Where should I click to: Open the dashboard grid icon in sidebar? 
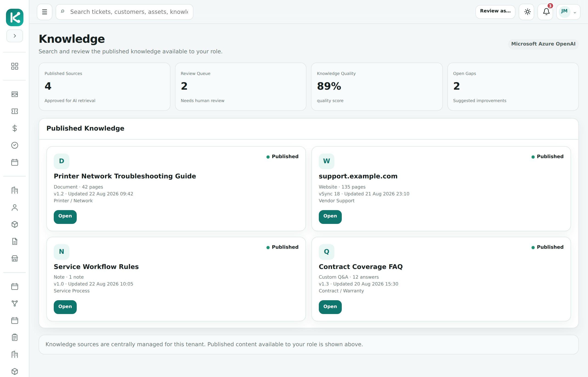tap(15, 66)
